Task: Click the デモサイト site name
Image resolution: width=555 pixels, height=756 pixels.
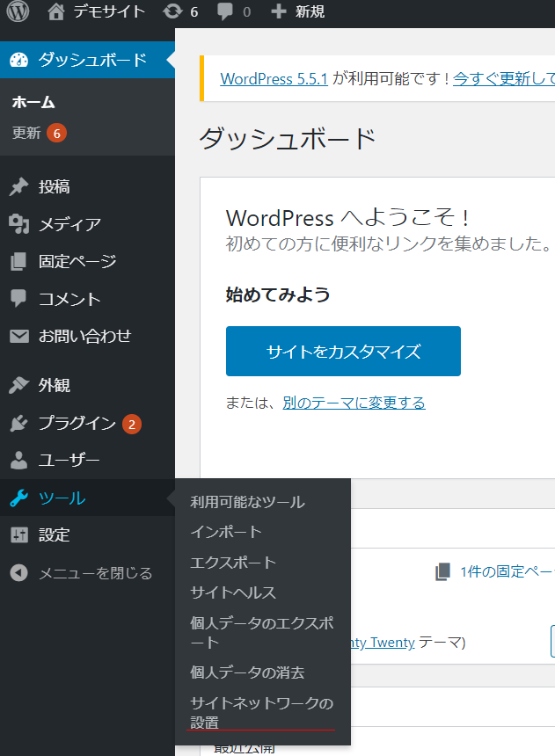Action: 109,11
